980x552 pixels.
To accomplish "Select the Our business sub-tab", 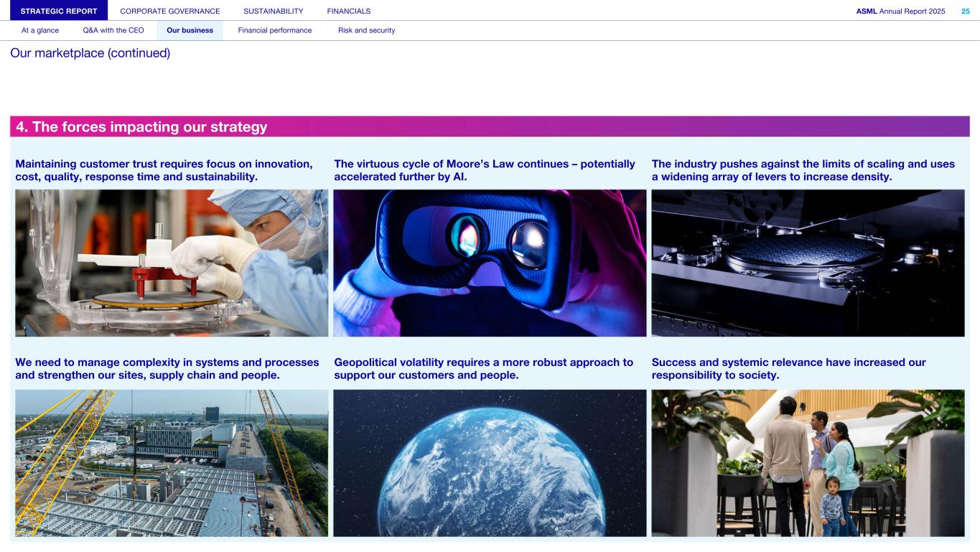I will (x=190, y=30).
